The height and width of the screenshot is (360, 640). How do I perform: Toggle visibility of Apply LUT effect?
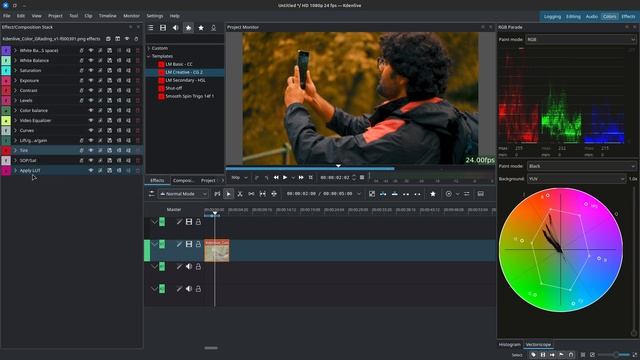pyautogui.click(x=91, y=171)
